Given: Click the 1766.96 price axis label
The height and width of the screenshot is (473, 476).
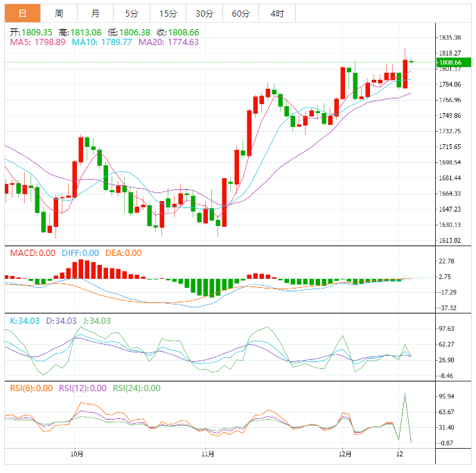Looking at the screenshot, I should pos(450,100).
